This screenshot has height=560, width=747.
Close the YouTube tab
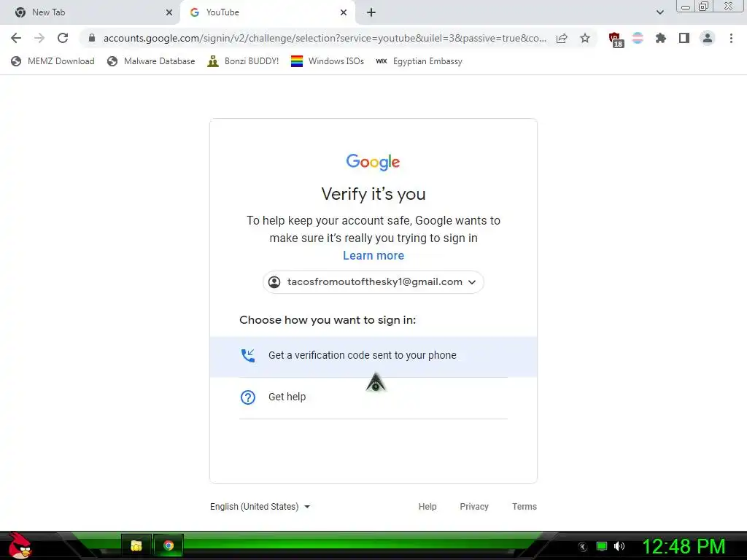tap(344, 12)
